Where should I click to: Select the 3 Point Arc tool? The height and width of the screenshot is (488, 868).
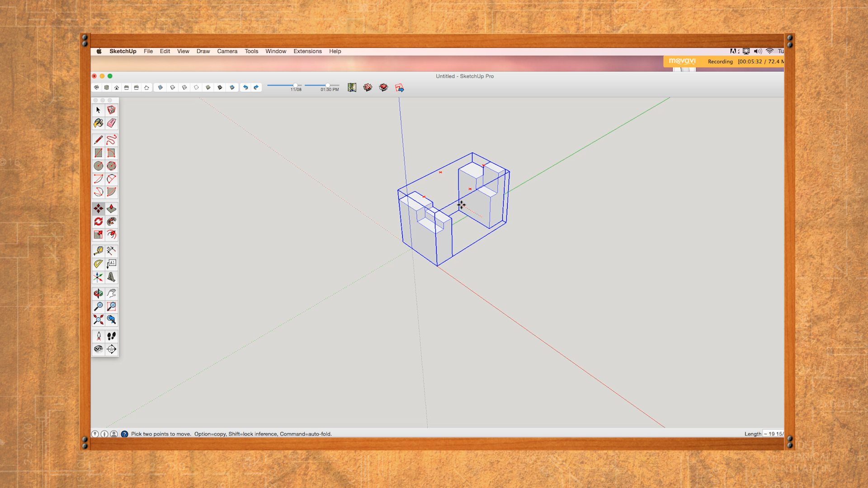98,192
